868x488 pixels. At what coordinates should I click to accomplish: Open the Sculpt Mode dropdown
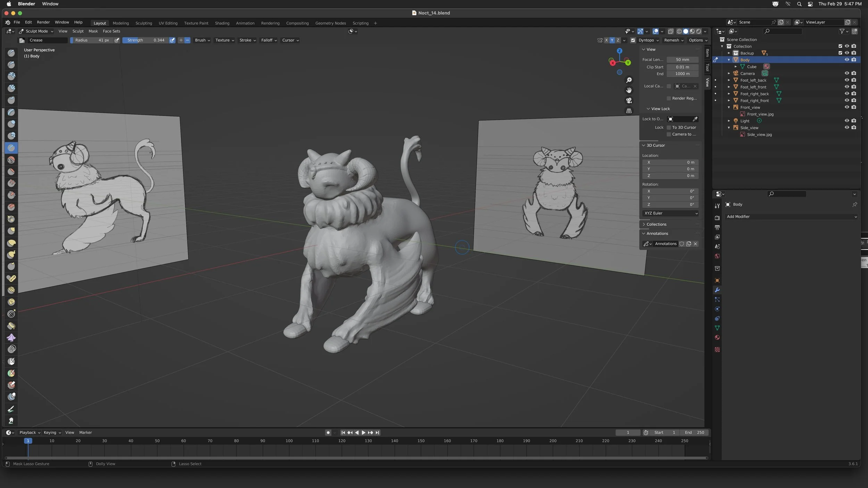[36, 31]
